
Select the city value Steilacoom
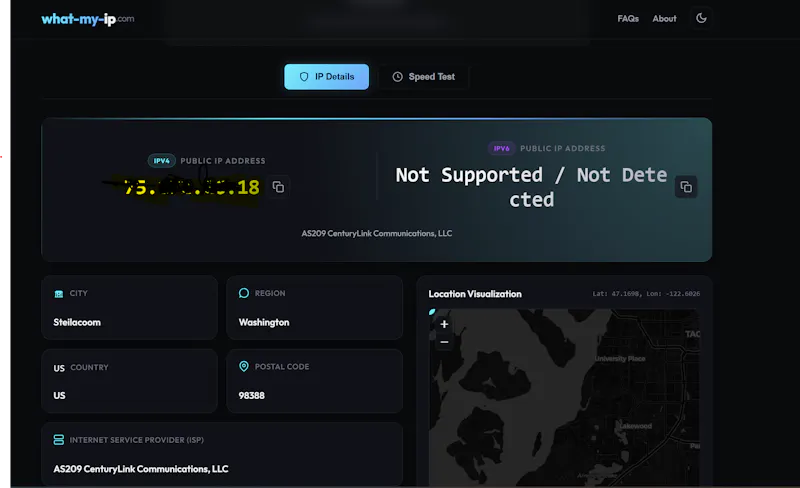click(x=77, y=322)
